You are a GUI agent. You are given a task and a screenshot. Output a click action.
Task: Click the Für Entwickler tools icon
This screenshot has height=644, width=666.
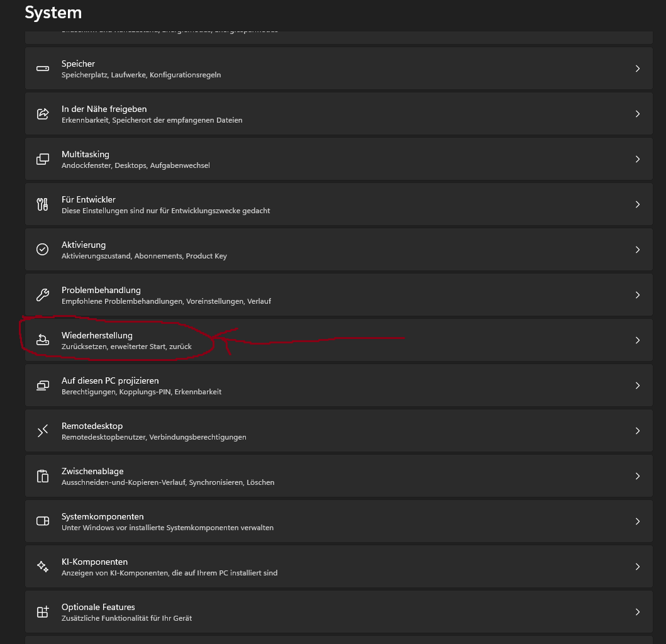(x=43, y=204)
